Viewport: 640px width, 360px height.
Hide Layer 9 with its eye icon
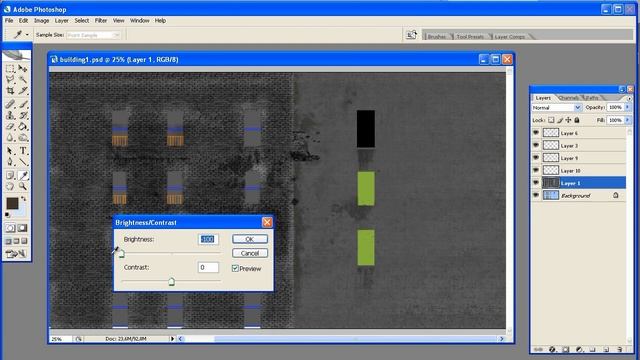pyautogui.click(x=536, y=158)
